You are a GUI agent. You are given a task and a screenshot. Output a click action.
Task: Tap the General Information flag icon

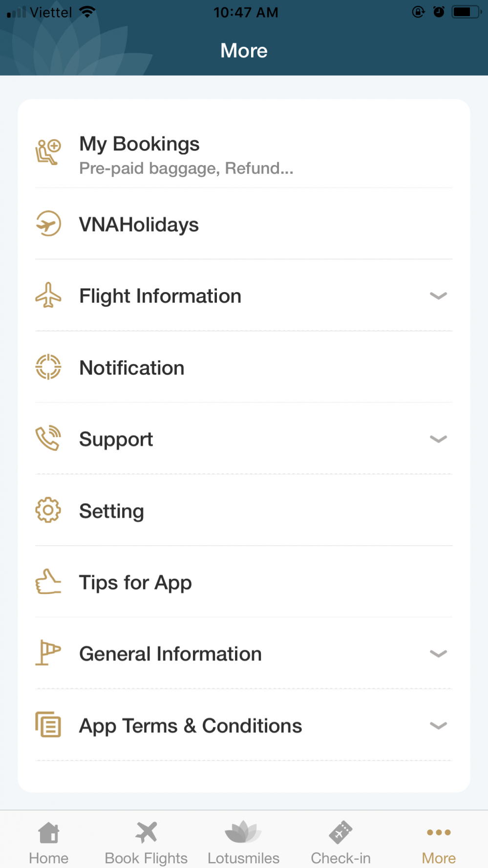pos(48,653)
